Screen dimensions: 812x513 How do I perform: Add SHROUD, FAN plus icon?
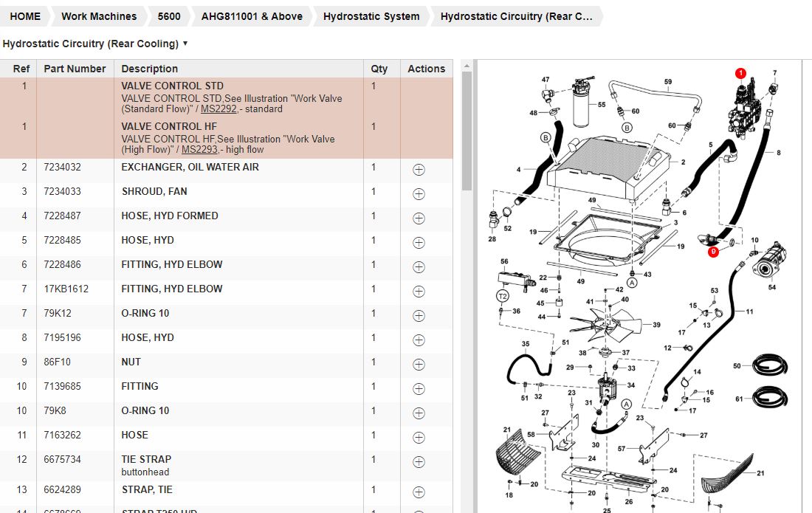(419, 194)
